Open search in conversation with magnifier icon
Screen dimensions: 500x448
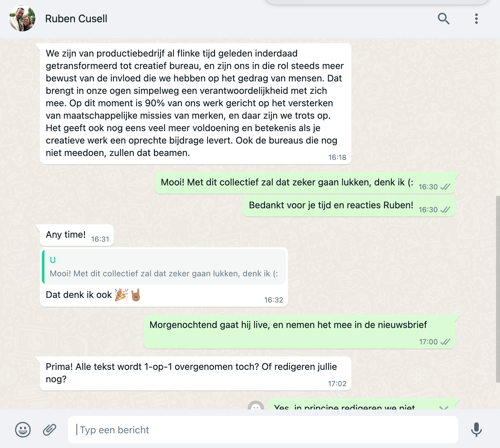[x=443, y=19]
